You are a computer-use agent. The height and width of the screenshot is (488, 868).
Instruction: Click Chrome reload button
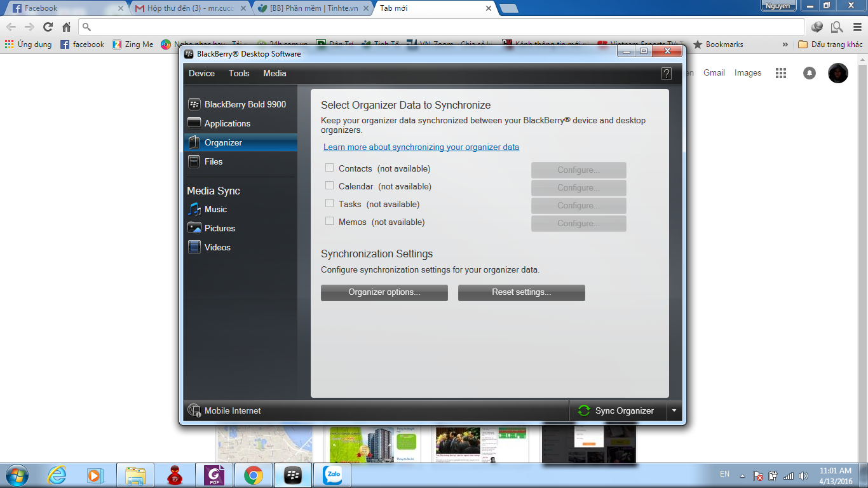(48, 27)
